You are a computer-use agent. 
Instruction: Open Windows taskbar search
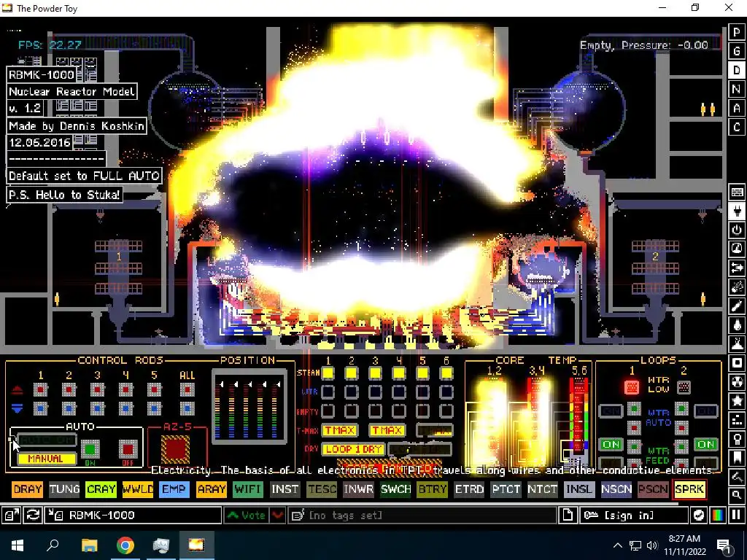point(53,545)
